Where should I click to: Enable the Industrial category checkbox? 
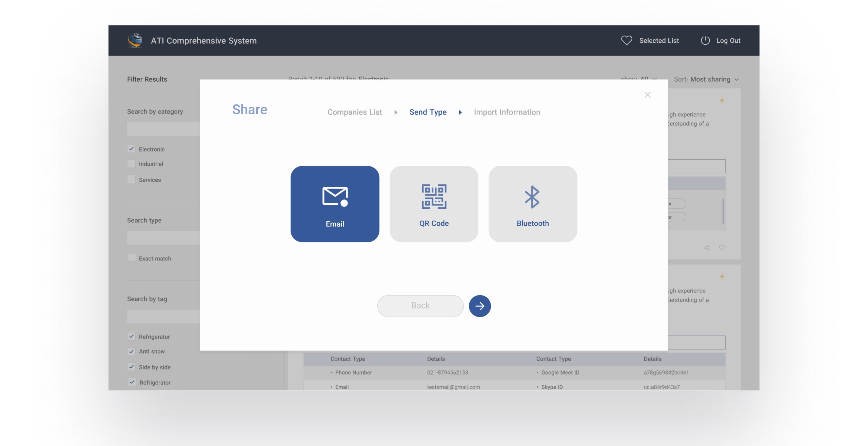pos(132,164)
